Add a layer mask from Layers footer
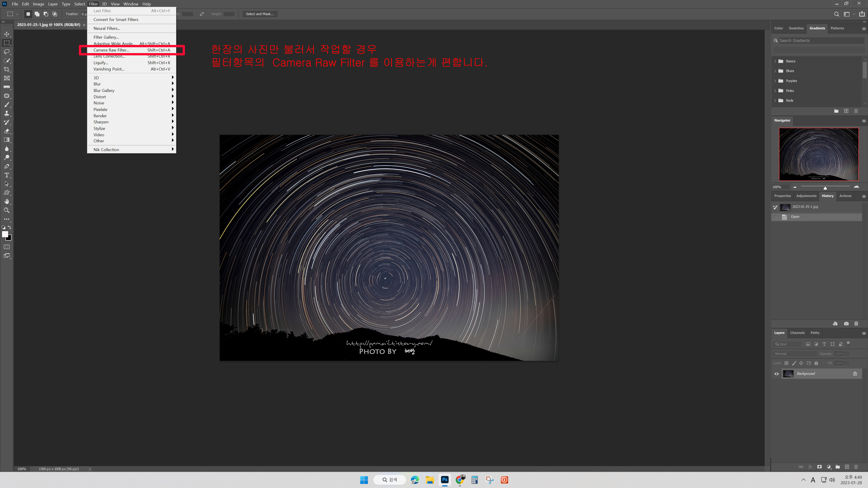This screenshot has width=868, height=488. pyautogui.click(x=819, y=467)
